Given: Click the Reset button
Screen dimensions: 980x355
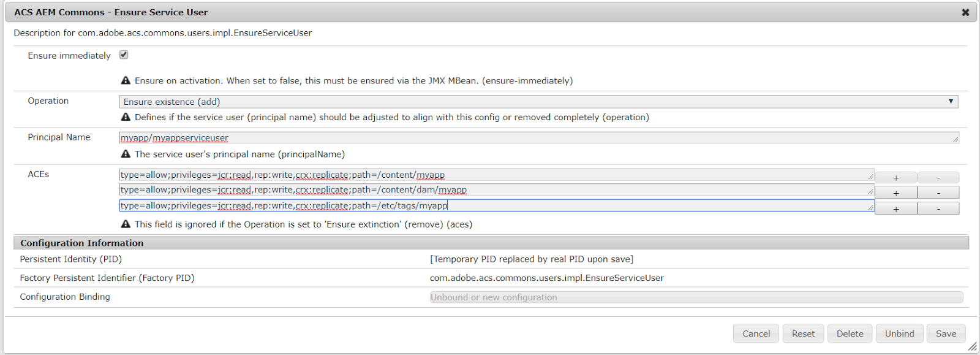Looking at the screenshot, I should click(x=803, y=334).
